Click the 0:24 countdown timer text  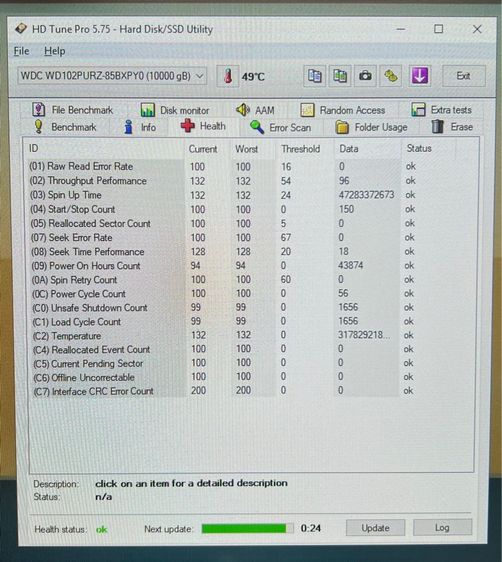tap(311, 528)
